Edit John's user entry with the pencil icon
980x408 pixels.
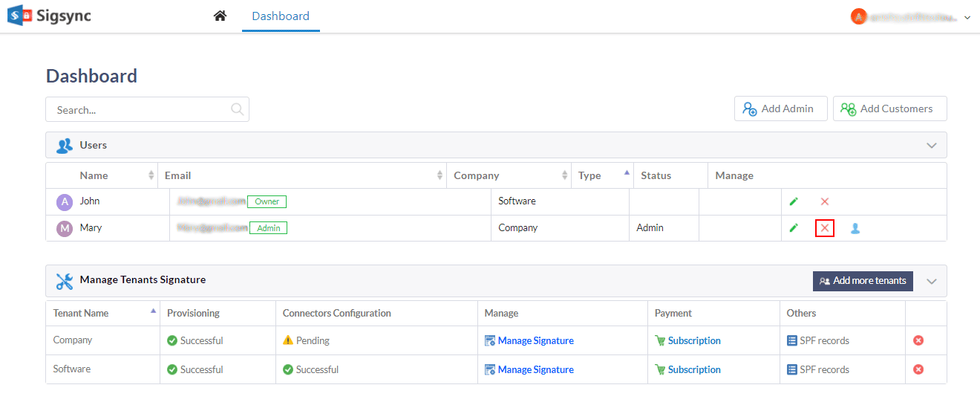(794, 201)
